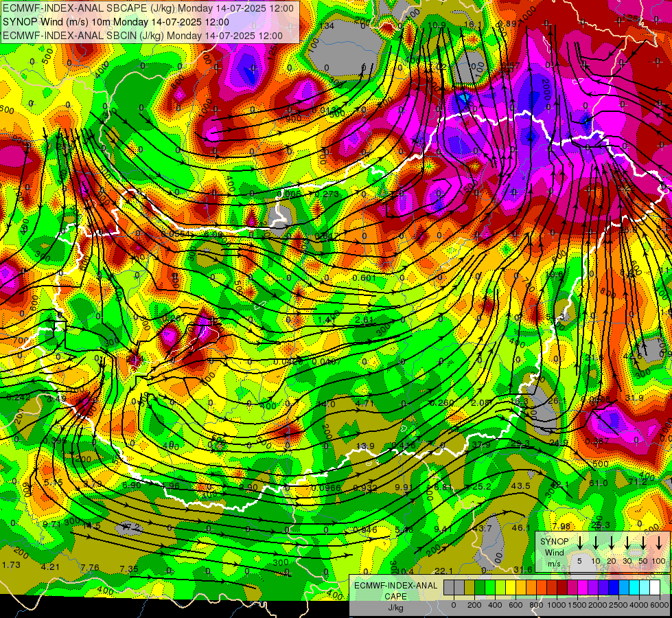Click the SYNOP Wind m/s legend caption
The width and height of the screenshot is (672, 618).
click(x=554, y=552)
